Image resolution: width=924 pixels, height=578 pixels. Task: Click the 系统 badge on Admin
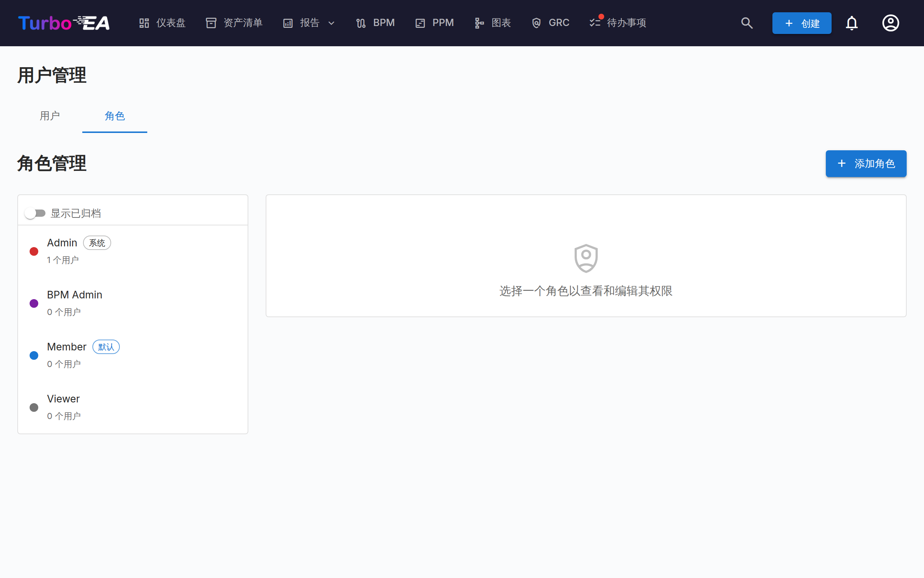97,243
